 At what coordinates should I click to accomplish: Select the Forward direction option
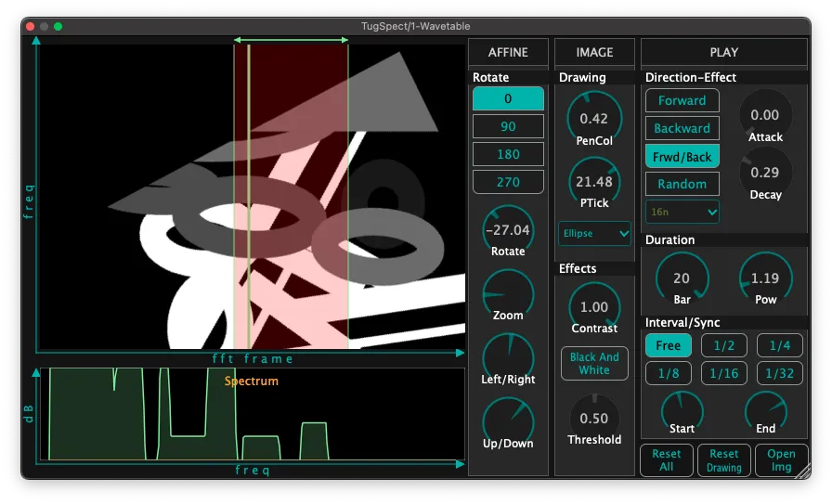pos(682,100)
